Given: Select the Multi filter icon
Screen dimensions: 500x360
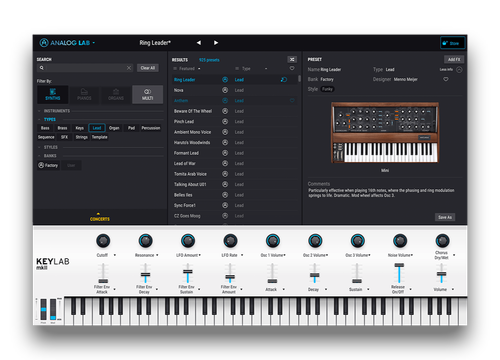Looking at the screenshot, I should pyautogui.click(x=147, y=94).
